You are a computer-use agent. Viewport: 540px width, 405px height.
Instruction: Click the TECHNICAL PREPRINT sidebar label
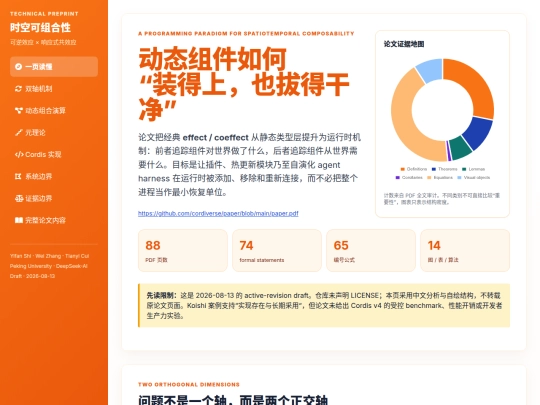[44, 14]
